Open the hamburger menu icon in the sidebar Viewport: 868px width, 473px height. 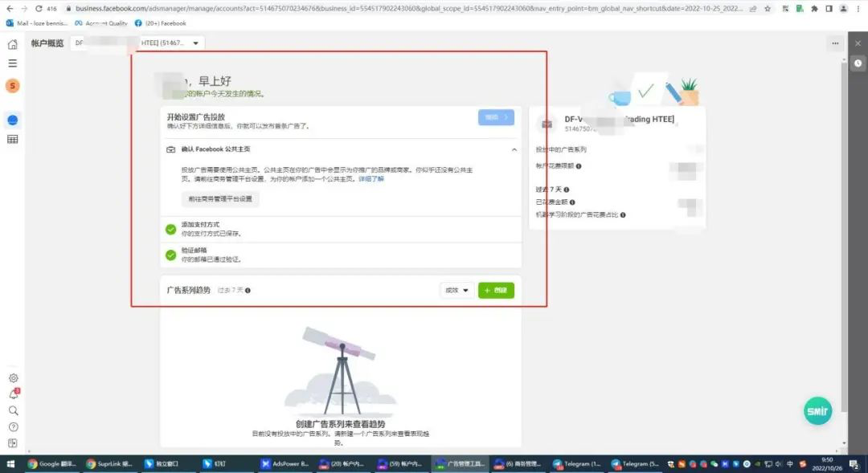pos(12,63)
